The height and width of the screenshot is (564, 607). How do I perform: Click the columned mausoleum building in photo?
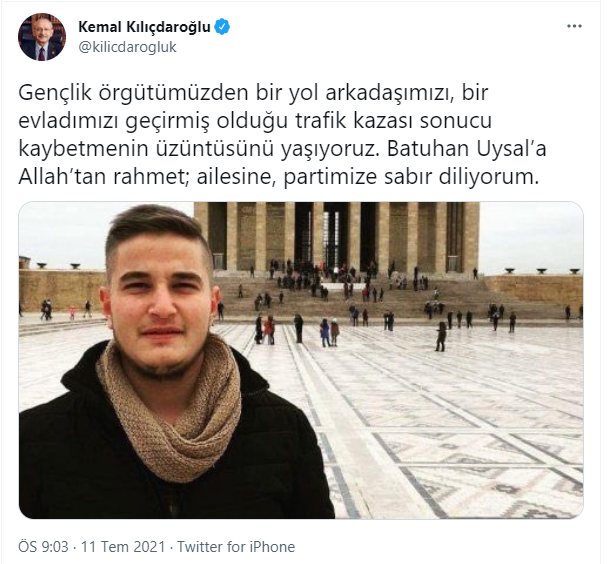[337, 237]
